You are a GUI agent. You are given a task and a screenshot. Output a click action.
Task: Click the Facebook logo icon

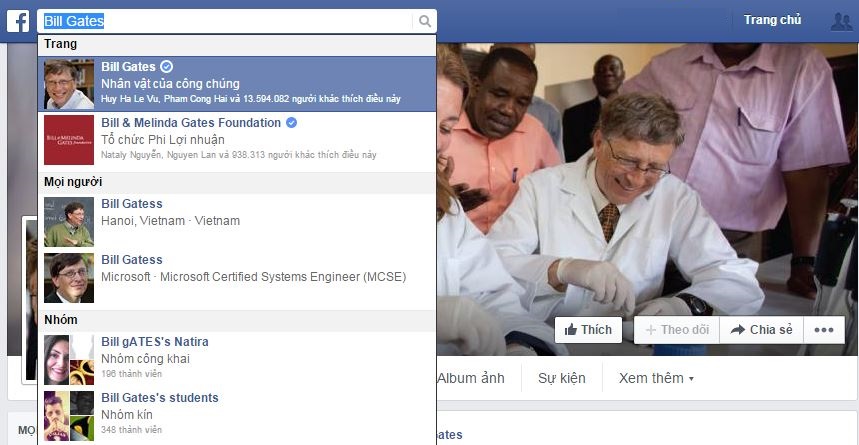[18, 21]
